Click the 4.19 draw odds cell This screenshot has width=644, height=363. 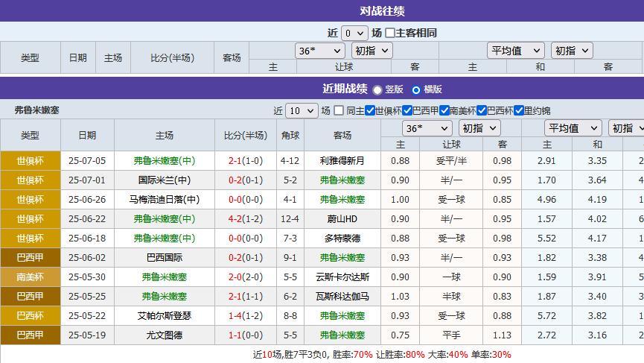click(597, 199)
